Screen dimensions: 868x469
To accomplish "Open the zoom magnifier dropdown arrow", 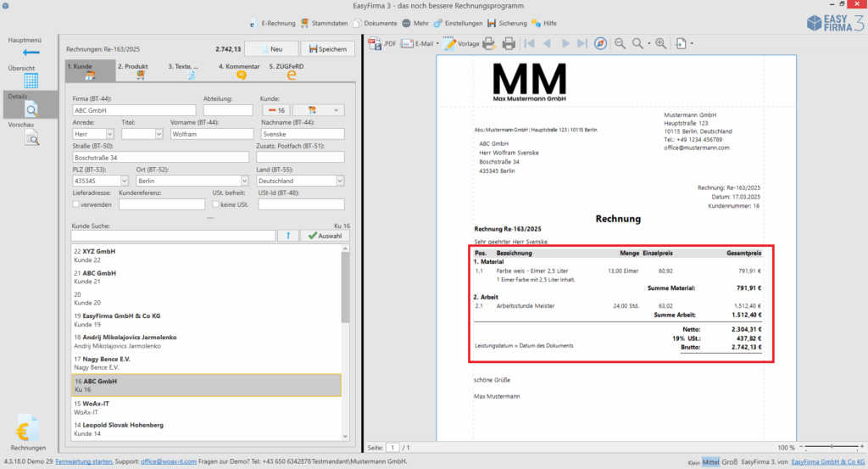I will 648,44.
